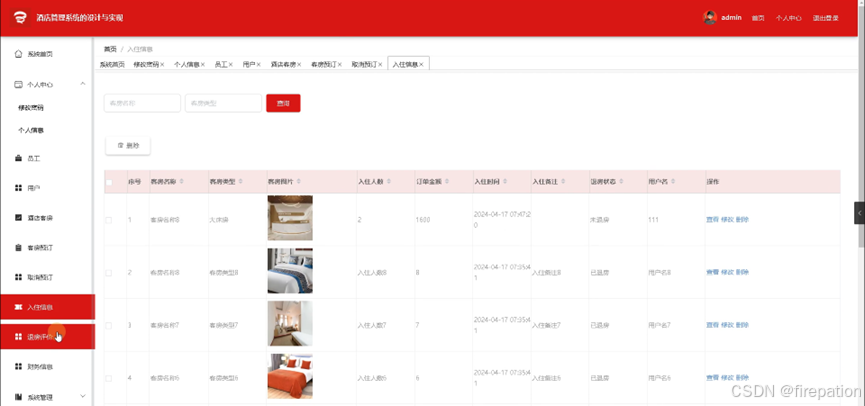Click the 未退房 status cell in row 1
Viewport: 865px width, 406px height.
(600, 220)
